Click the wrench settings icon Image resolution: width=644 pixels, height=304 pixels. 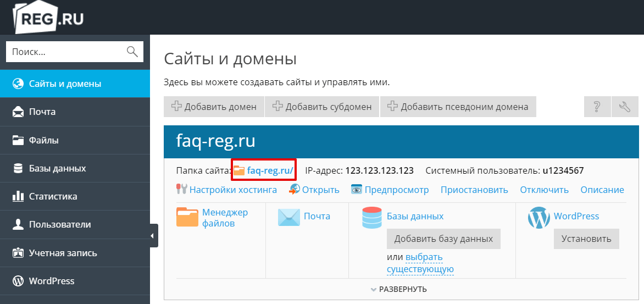625,107
